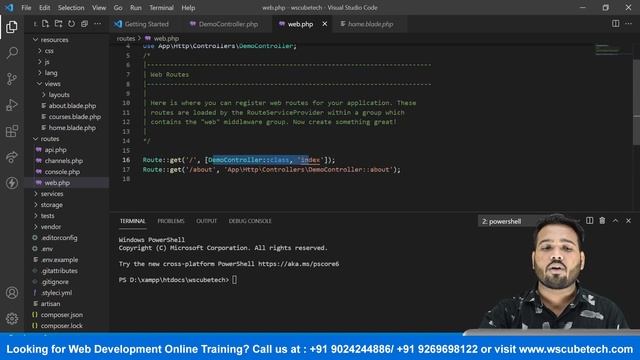Open editor more actions ellipsis

point(629,24)
